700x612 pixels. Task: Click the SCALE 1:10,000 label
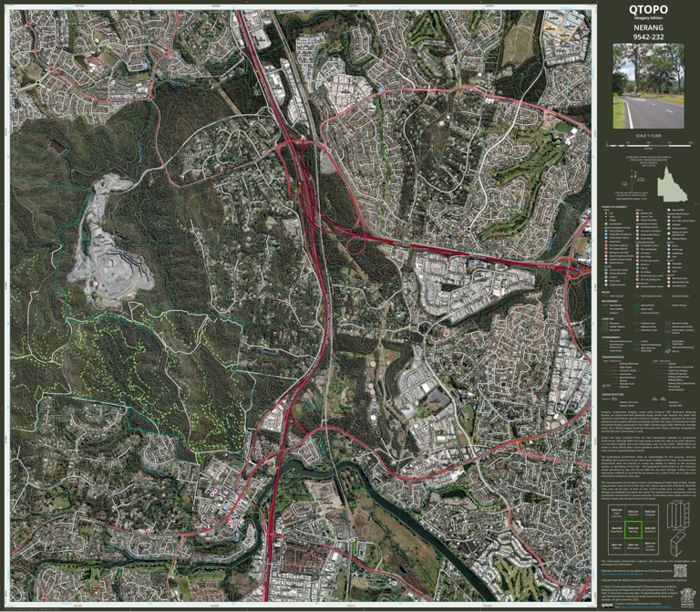[x=648, y=136]
